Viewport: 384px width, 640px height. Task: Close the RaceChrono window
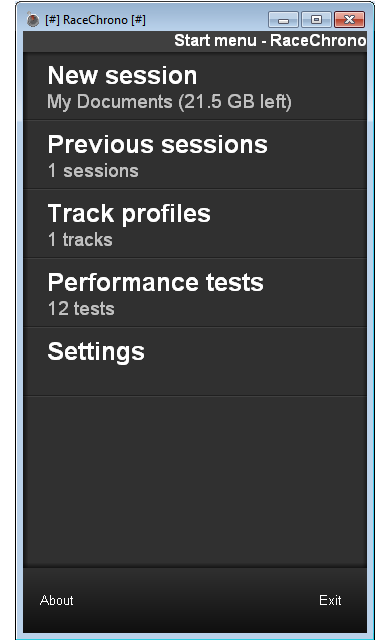click(x=349, y=20)
